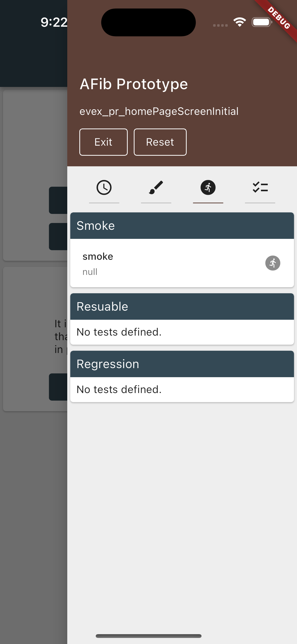Tap the battery indicator icon
The image size is (297, 644).
tap(262, 22)
